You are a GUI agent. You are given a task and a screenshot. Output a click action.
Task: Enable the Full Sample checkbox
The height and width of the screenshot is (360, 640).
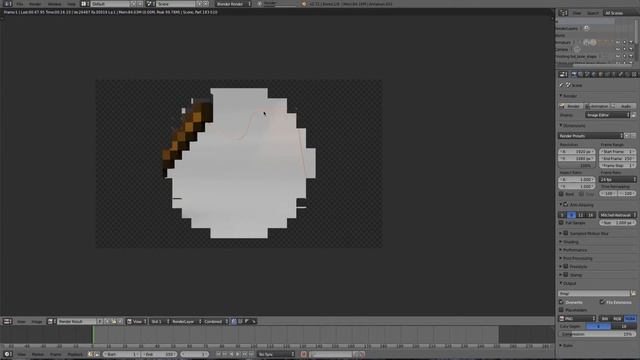click(561, 223)
